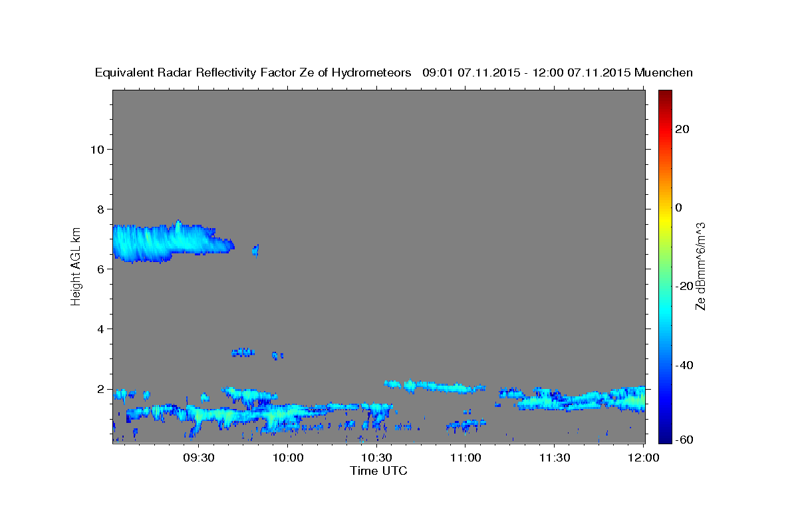
Task: Click the 'Ze dBmm^6/m^3' colorbar unit label
Action: 700,266
